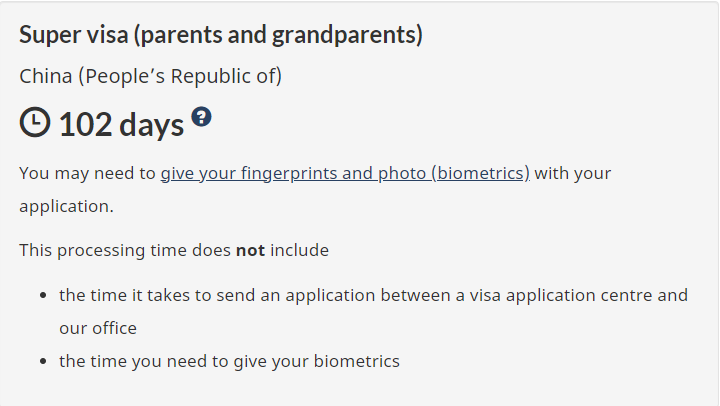Select the China (People's Republic of) text
The height and width of the screenshot is (406, 720).
tap(150, 76)
